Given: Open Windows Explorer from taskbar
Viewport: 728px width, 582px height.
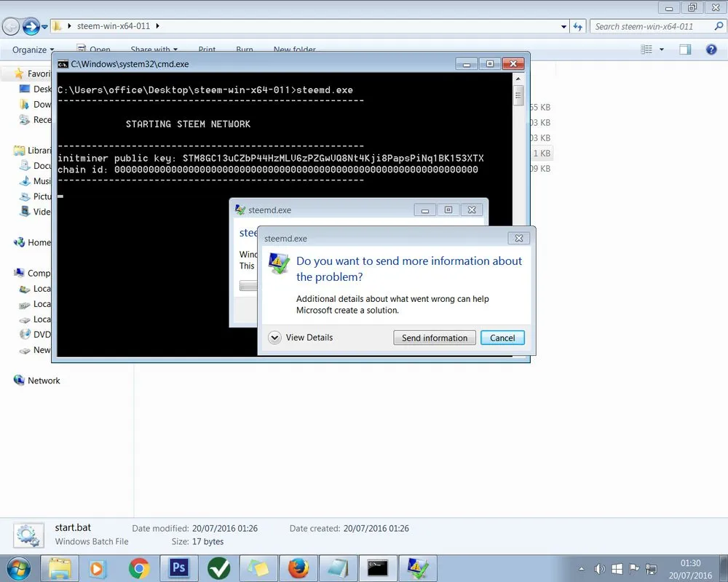Looking at the screenshot, I should point(60,568).
